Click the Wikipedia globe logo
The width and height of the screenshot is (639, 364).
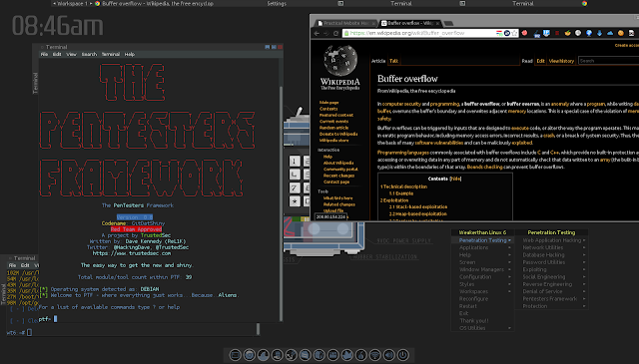(x=340, y=60)
